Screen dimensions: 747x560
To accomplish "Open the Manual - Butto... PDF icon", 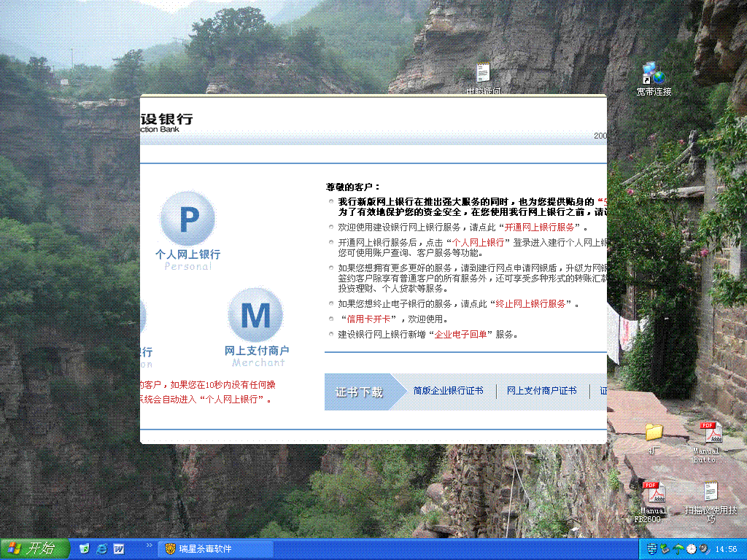I will (x=711, y=442).
